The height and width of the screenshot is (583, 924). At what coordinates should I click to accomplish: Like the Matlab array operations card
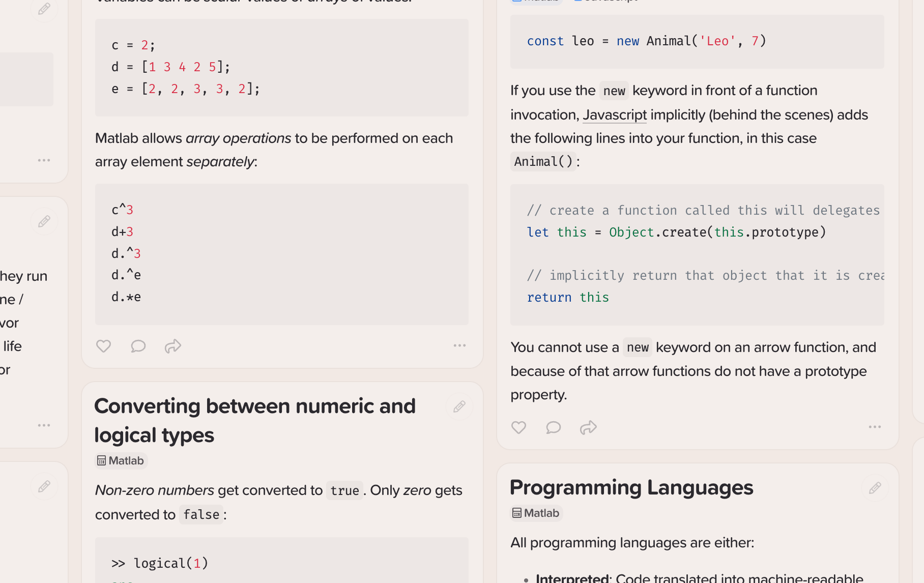click(103, 346)
